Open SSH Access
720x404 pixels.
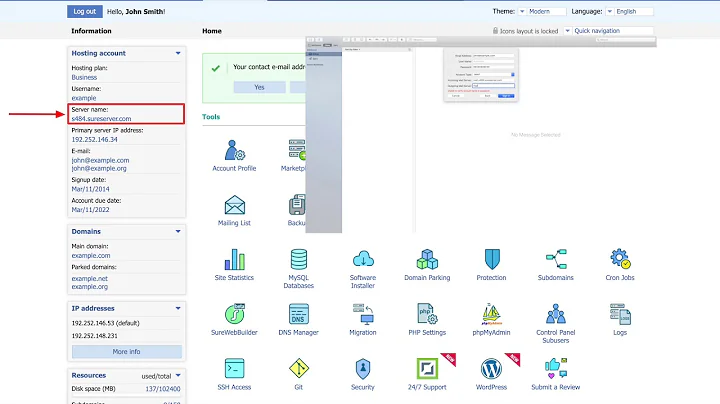point(234,374)
